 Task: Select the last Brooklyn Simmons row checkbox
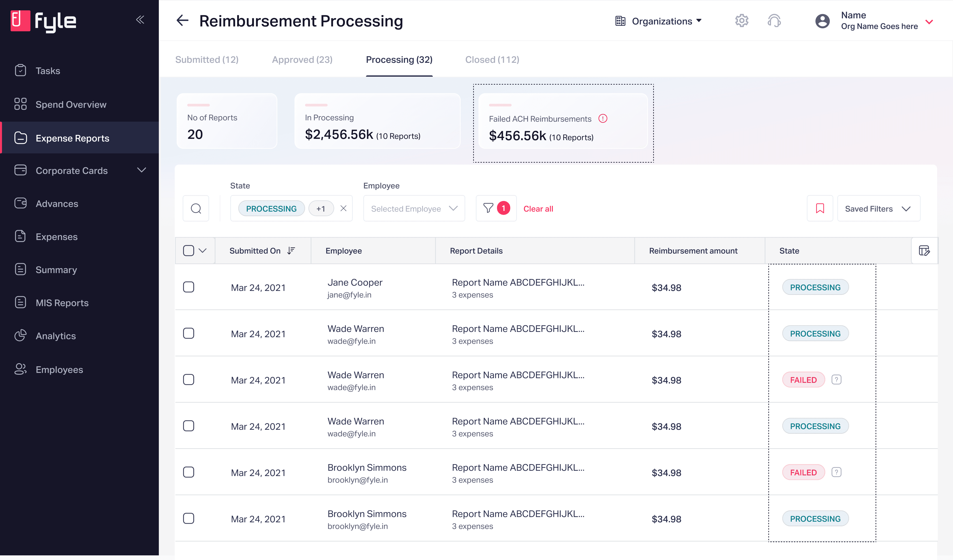189,518
